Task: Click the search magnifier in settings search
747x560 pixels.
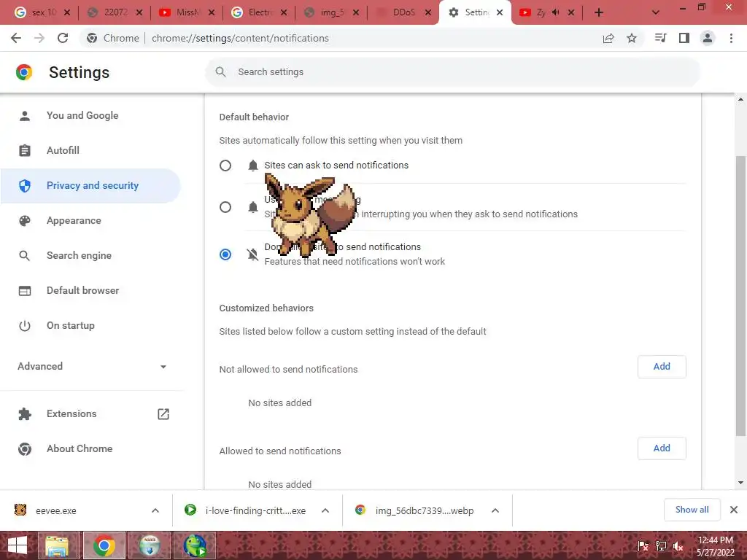Action: tap(220, 72)
